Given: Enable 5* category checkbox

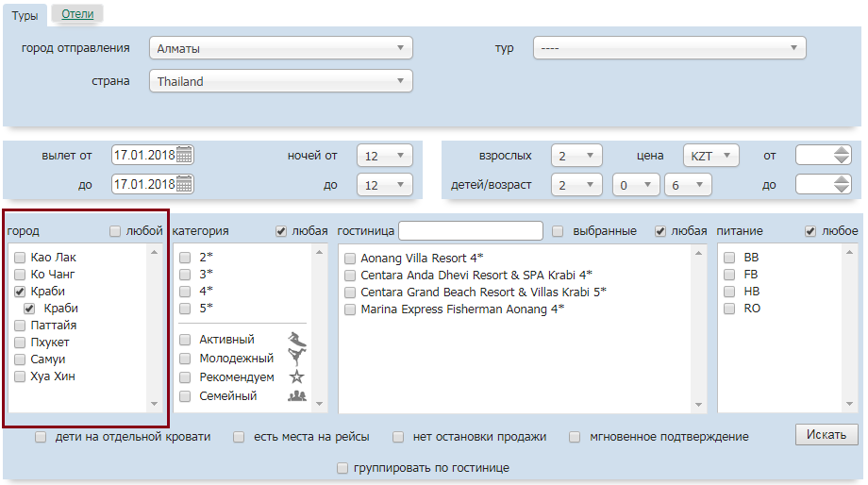Looking at the screenshot, I should tap(186, 309).
